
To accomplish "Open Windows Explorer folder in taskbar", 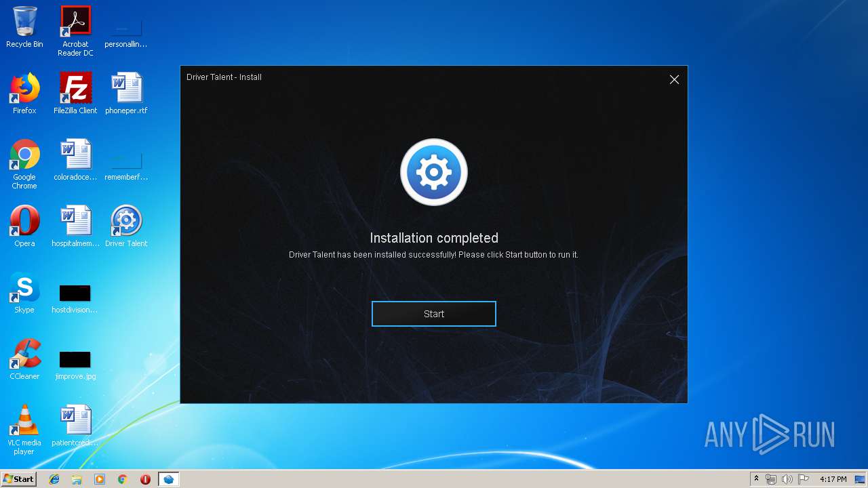I will point(77,479).
